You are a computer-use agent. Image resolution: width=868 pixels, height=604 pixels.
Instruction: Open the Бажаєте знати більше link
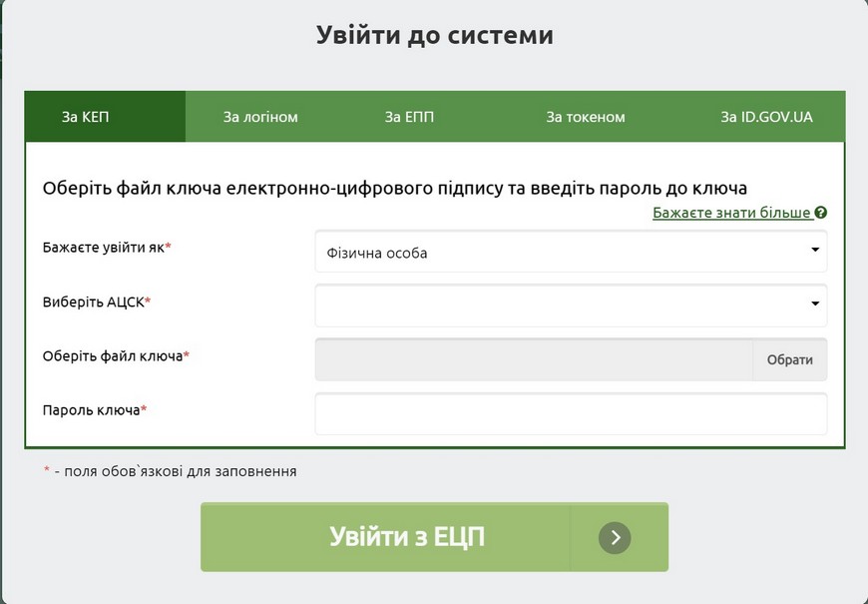(x=731, y=213)
